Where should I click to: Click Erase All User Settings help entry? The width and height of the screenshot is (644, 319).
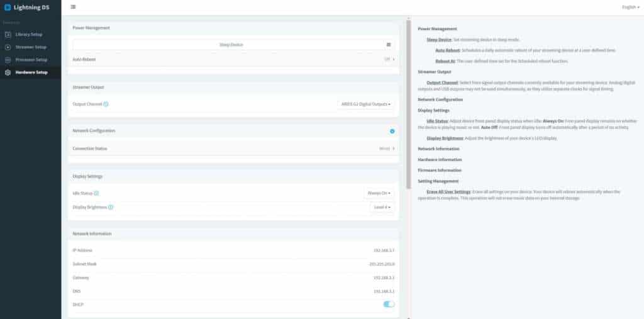[x=448, y=192]
